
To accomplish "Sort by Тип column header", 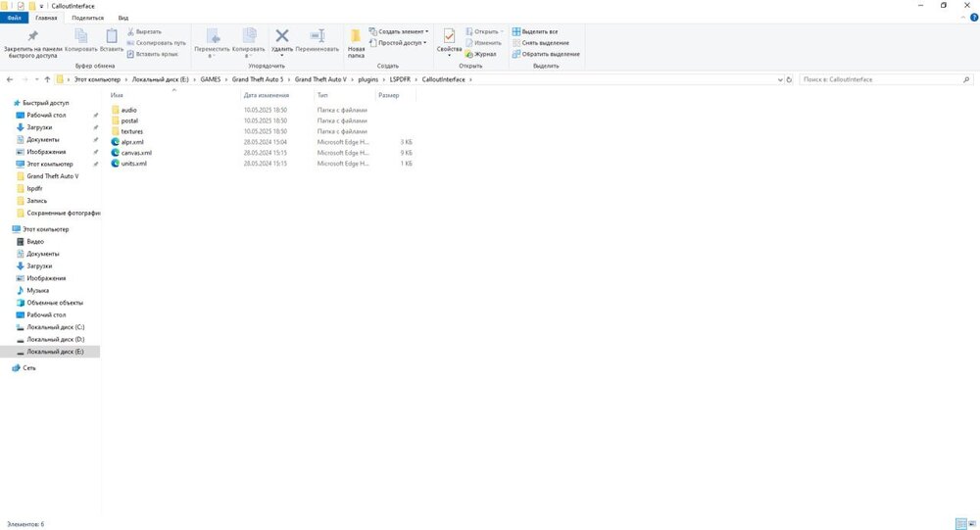I will pos(322,95).
